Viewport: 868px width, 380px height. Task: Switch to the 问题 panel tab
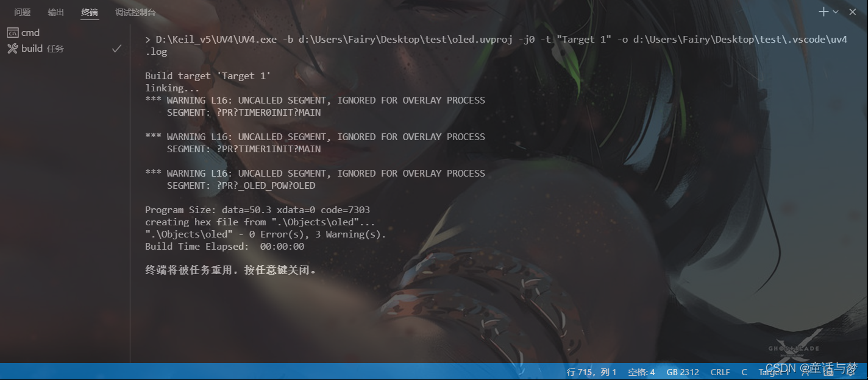pyautogui.click(x=23, y=12)
